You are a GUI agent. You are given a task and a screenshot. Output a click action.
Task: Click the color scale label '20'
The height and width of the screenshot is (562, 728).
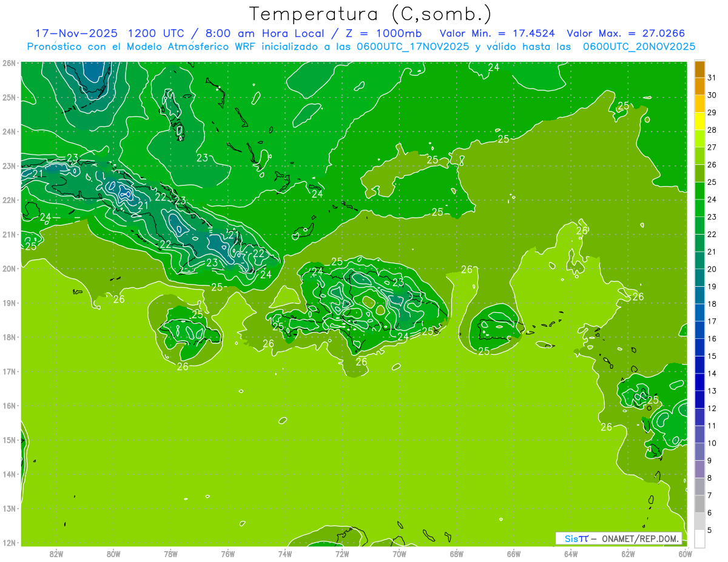tap(712, 269)
